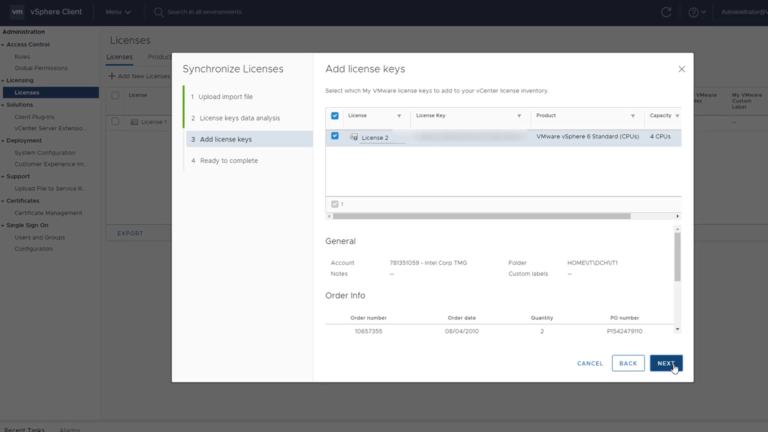Refresh the vSphere Client view
Screen dimensions: 768x432
(x=666, y=12)
